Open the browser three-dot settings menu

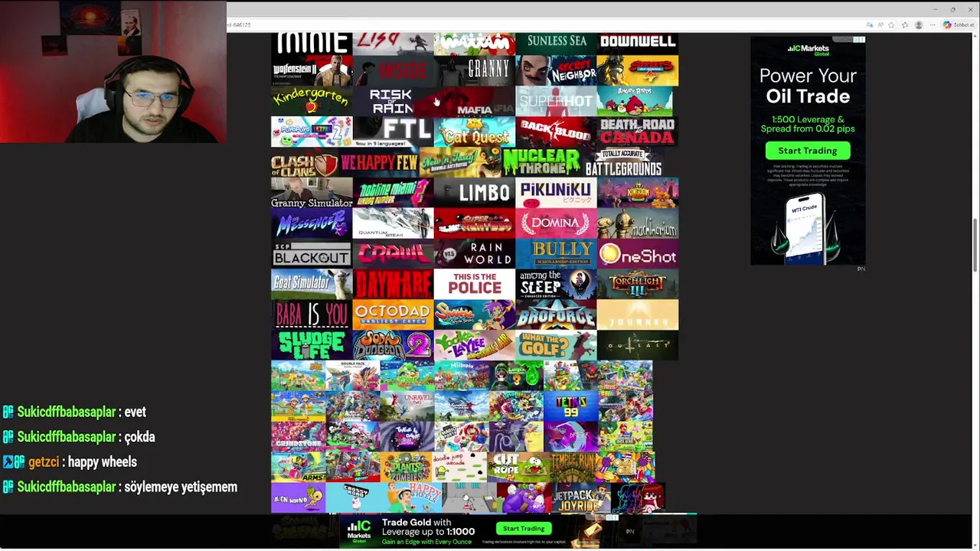tap(931, 25)
